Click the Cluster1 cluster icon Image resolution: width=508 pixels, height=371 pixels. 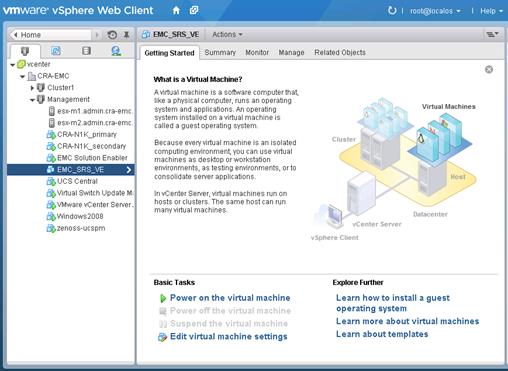coord(41,88)
